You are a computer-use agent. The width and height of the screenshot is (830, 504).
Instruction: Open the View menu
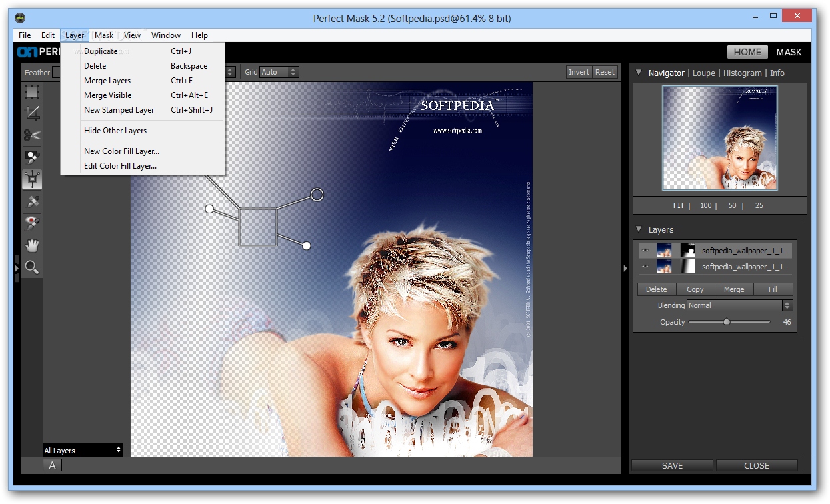[132, 35]
